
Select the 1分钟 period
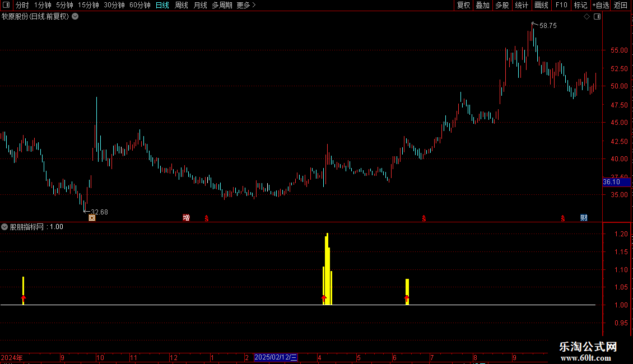pyautogui.click(x=43, y=5)
